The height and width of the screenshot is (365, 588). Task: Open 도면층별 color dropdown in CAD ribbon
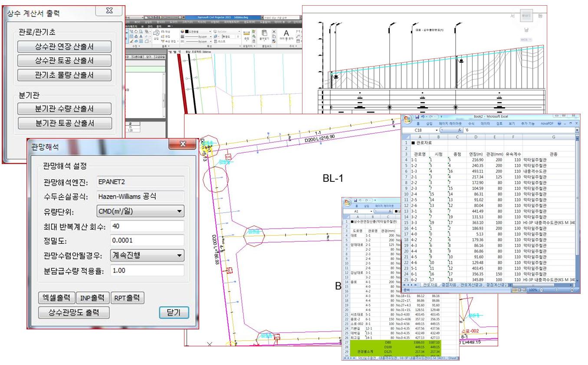point(210,31)
